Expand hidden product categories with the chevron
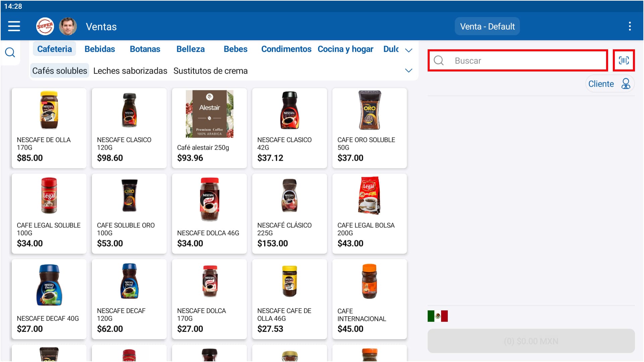Screen dimensions: 644x362 (x=409, y=50)
